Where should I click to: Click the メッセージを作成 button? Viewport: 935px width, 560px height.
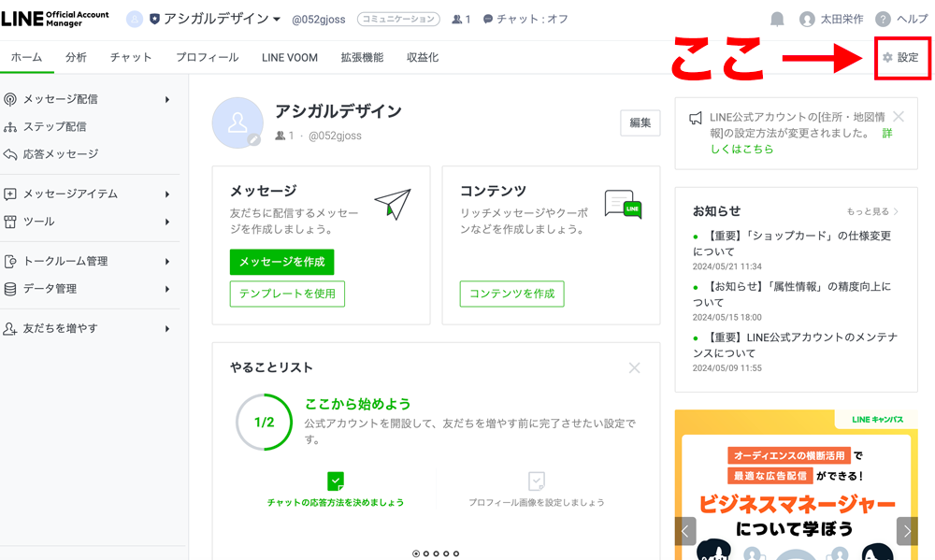[282, 262]
